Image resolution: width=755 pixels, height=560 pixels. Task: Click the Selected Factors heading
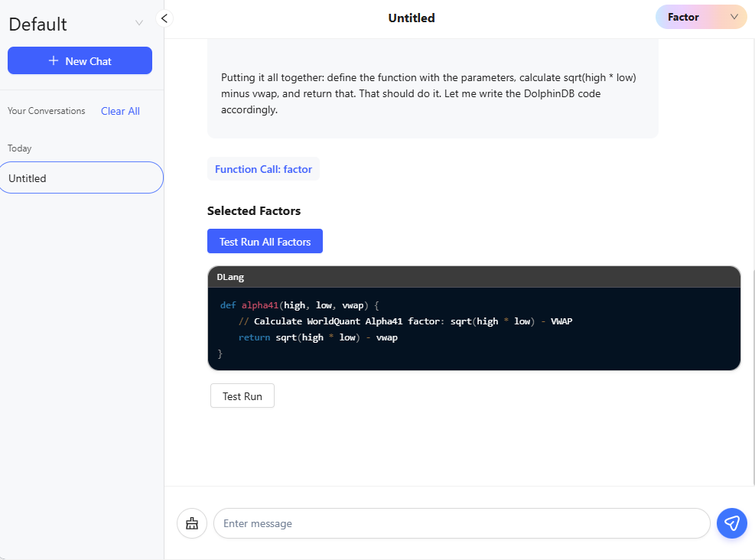coord(254,211)
